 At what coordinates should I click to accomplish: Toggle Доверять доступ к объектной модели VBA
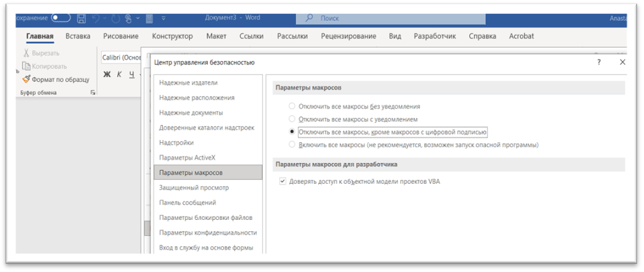(282, 181)
